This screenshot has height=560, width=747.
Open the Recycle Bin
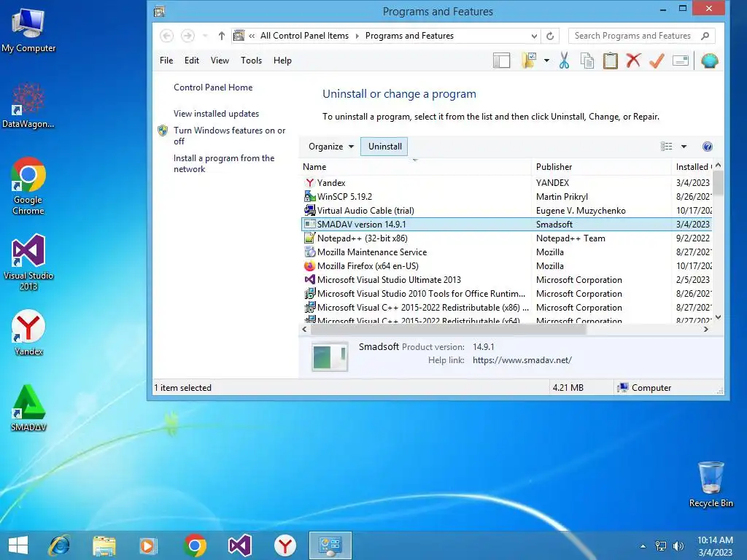(x=711, y=484)
